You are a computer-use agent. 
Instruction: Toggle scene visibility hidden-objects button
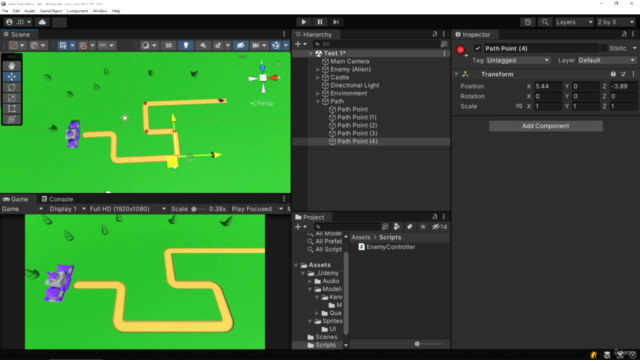(x=240, y=45)
